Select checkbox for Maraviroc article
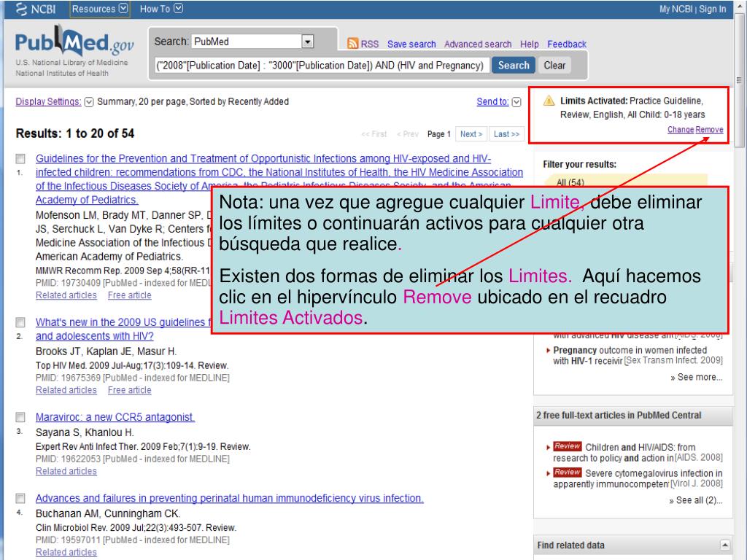The width and height of the screenshot is (747, 560). (20, 417)
